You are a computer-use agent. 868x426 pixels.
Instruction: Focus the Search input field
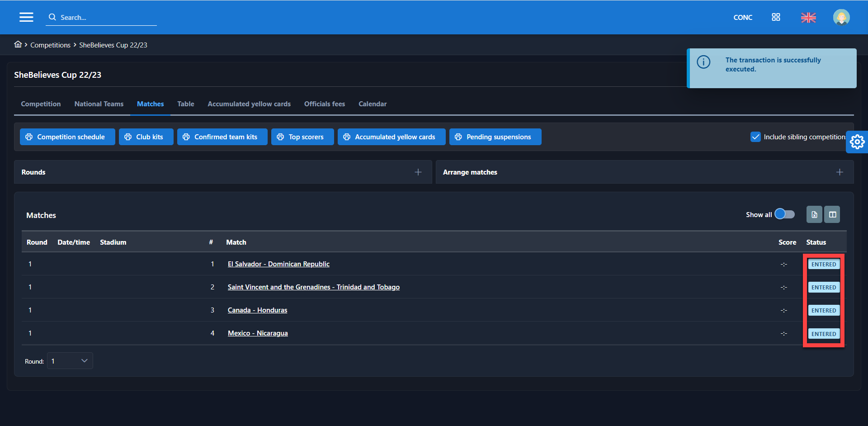(106, 18)
